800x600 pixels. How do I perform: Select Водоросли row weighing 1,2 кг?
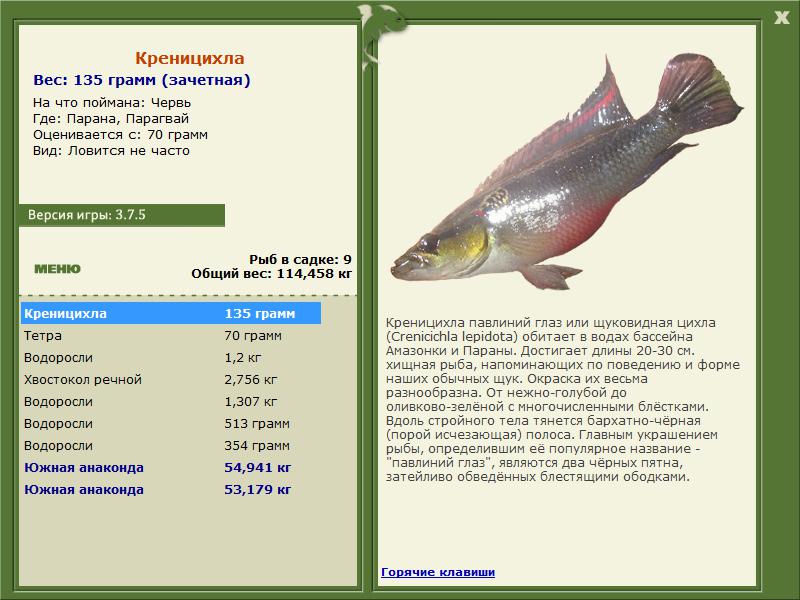tap(171, 358)
